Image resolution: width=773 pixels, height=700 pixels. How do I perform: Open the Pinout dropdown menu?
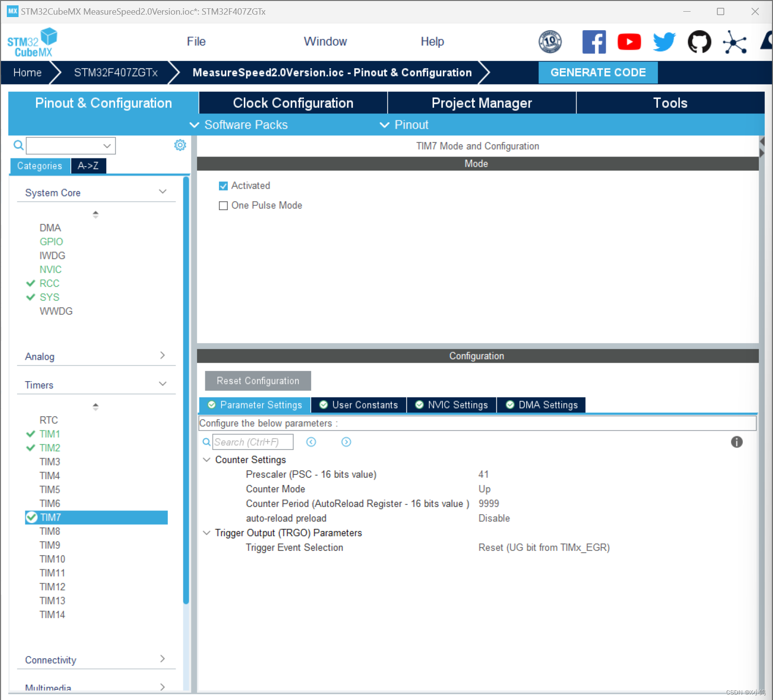(x=404, y=125)
